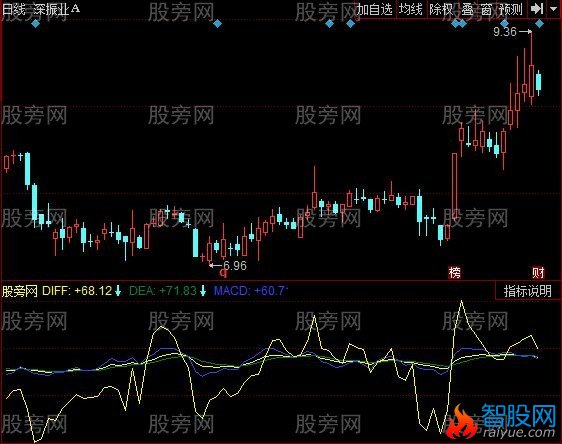Click the jump-to-latest arrow icon
Image resolution: width=562 pixels, height=444 pixels.
click(x=537, y=9)
